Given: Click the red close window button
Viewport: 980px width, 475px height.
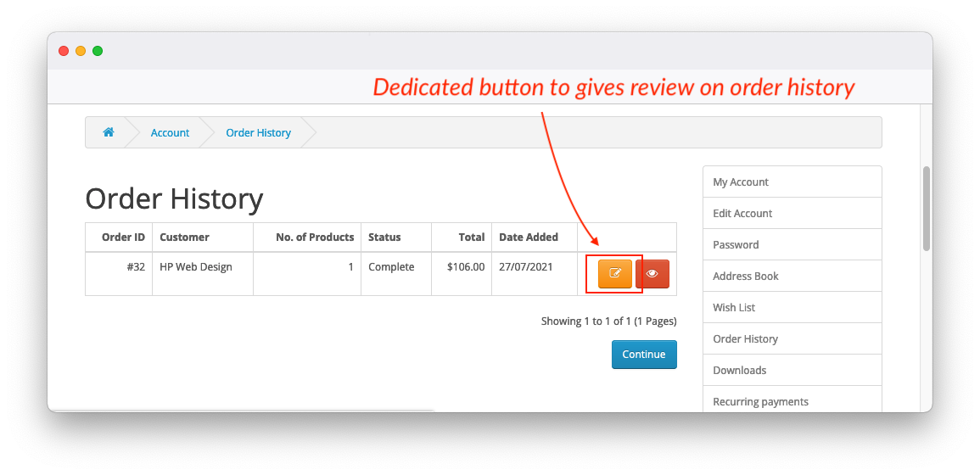Looking at the screenshot, I should tap(64, 51).
